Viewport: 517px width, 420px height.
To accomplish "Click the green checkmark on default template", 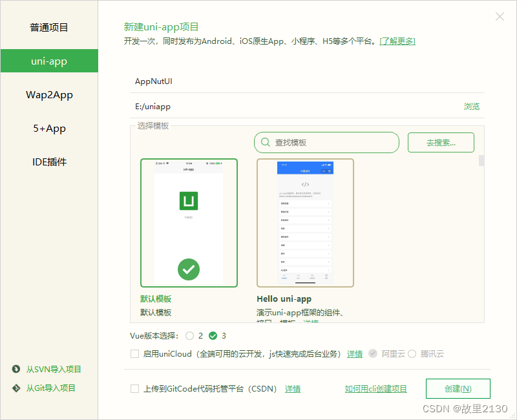I will coord(189,269).
